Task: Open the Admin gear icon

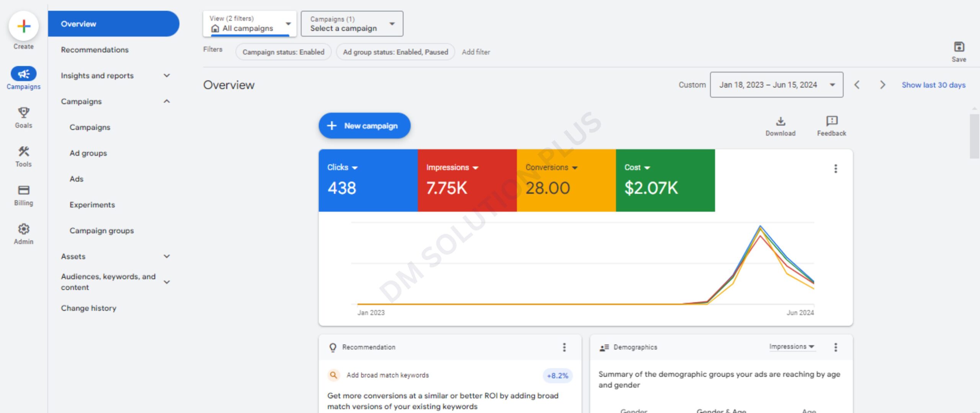Action: coord(24,229)
